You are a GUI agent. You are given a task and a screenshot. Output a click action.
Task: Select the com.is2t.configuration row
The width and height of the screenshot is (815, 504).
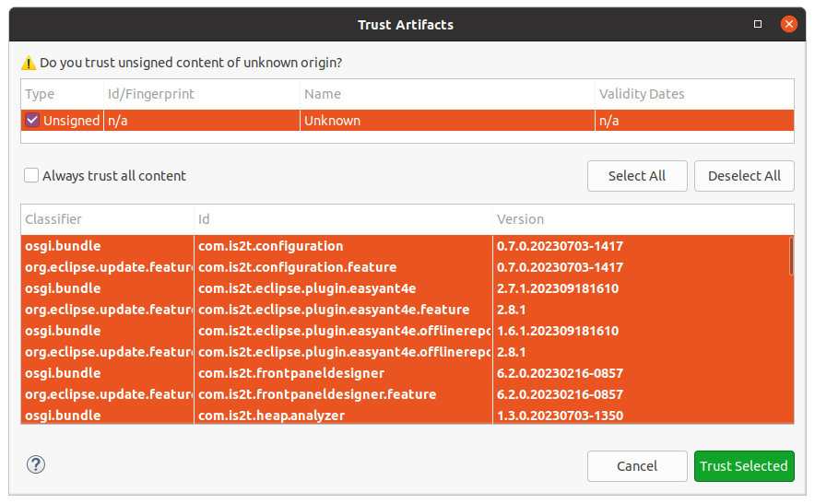pos(407,246)
